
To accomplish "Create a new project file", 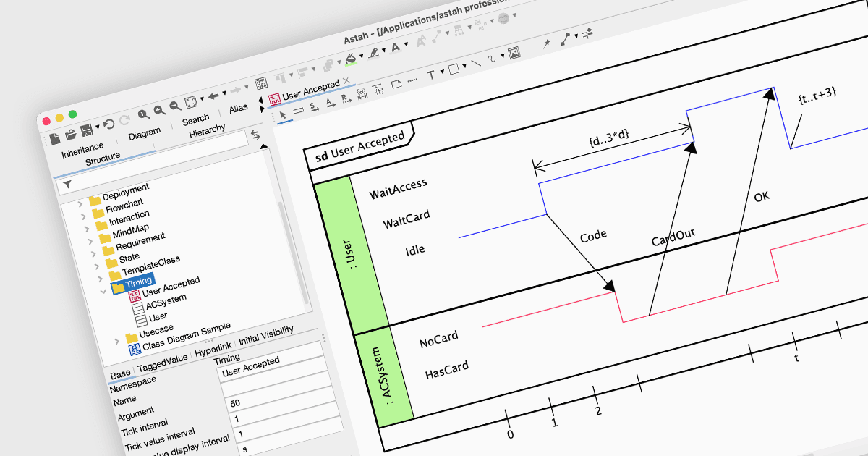I will [x=55, y=138].
